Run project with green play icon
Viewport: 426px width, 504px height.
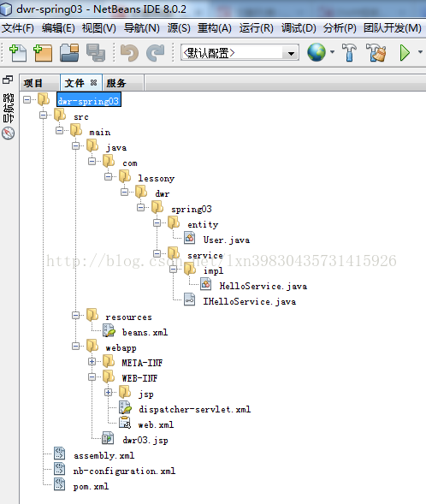405,53
